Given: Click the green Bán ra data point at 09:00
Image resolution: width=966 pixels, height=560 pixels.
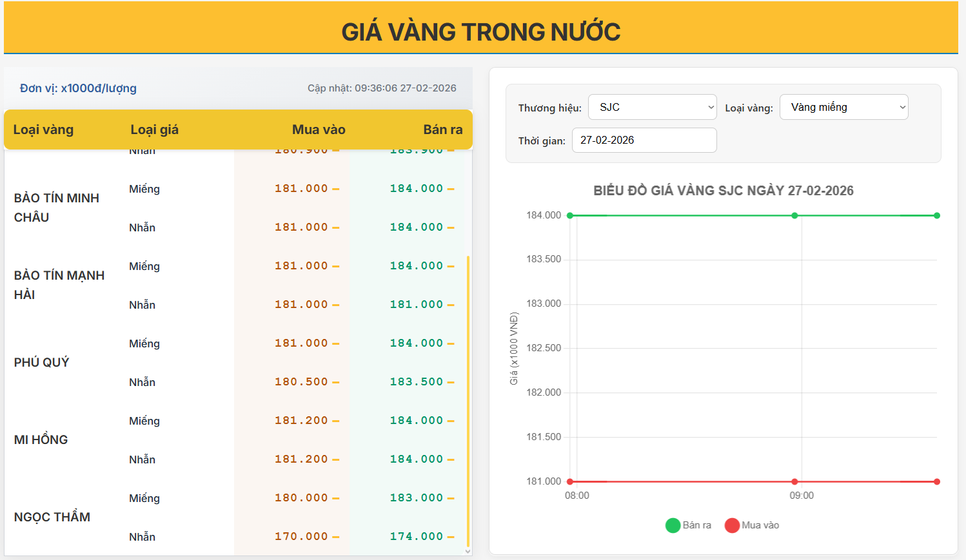Looking at the screenshot, I should (x=794, y=215).
